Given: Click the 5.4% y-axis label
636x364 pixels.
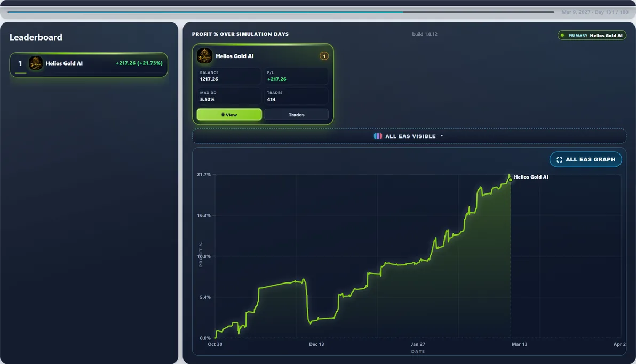Looking at the screenshot, I should coord(205,297).
